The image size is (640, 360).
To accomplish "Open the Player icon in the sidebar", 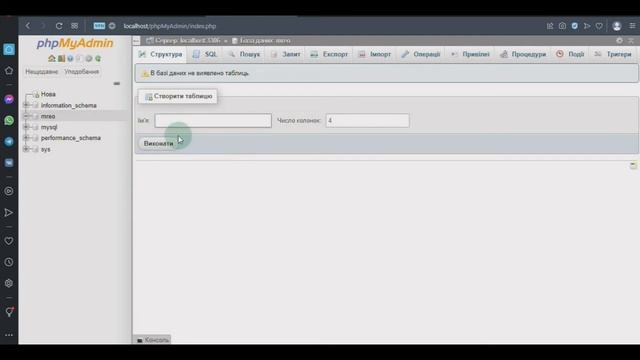I will [x=9, y=191].
